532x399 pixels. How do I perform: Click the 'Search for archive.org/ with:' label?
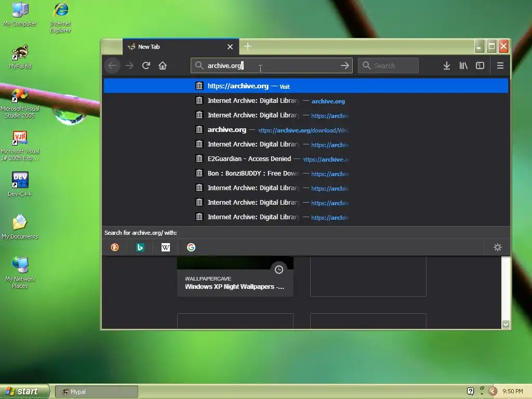140,233
